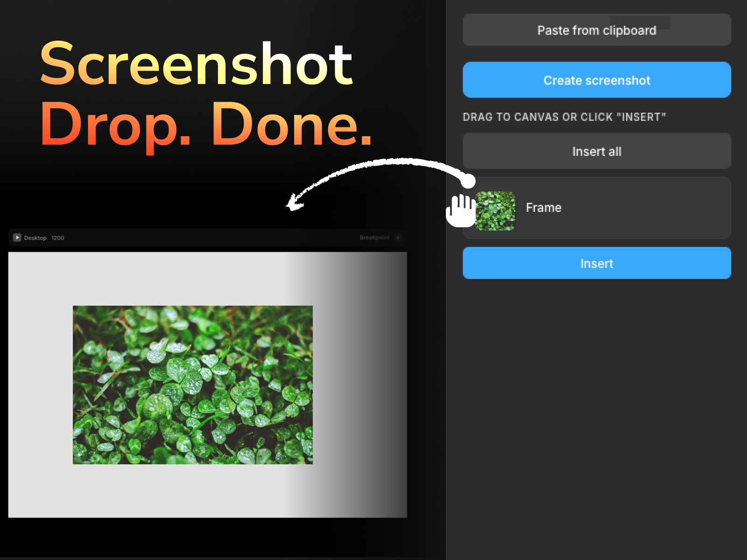Click the DRAG TO CANVAS OR CLICK INSERT heading

click(x=564, y=117)
